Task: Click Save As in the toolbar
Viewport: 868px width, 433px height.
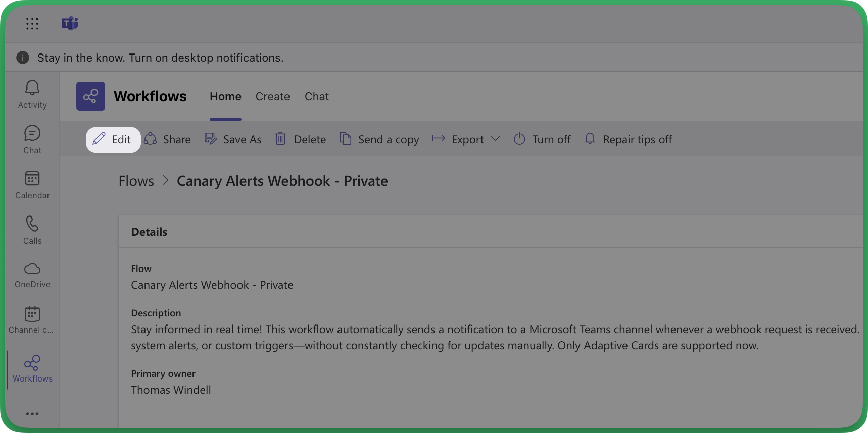Action: (233, 139)
